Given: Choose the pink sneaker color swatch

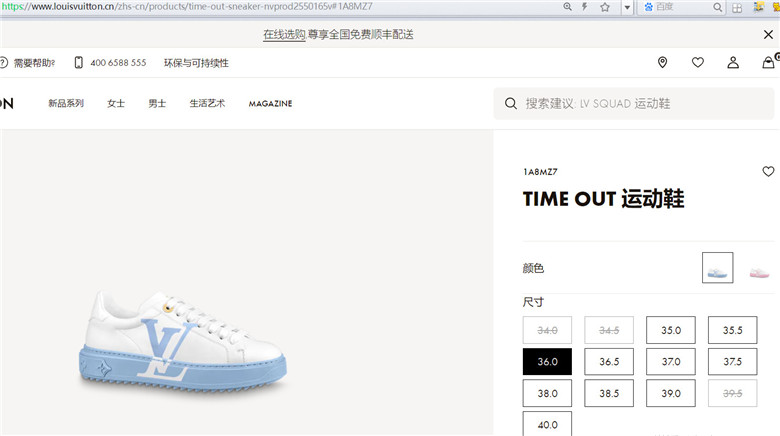Looking at the screenshot, I should click(x=759, y=272).
